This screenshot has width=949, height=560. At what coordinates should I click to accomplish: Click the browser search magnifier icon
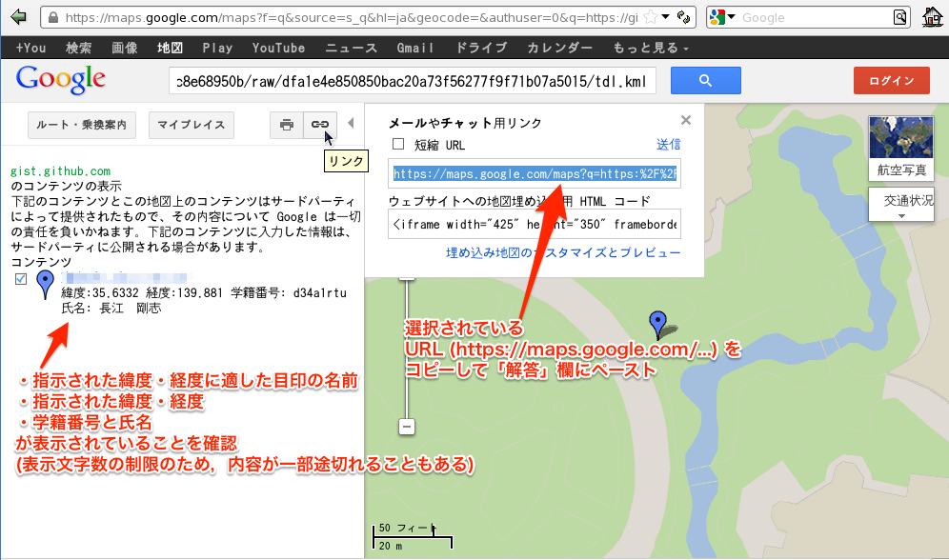900,17
